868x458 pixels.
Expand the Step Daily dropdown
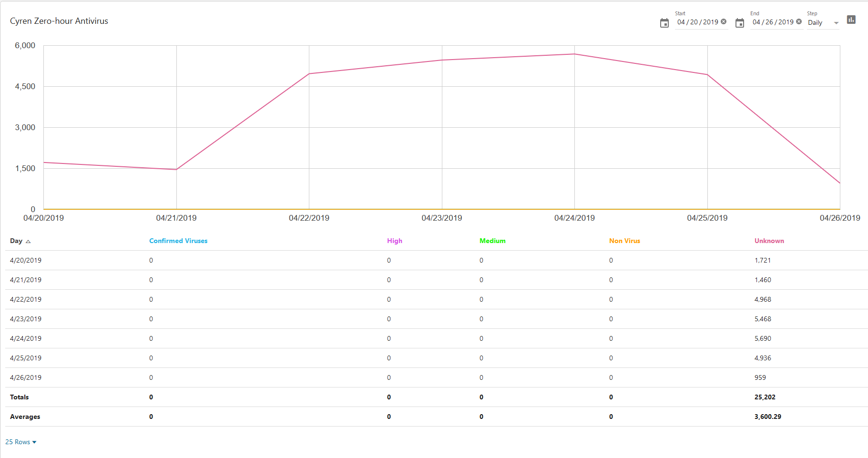click(x=836, y=23)
